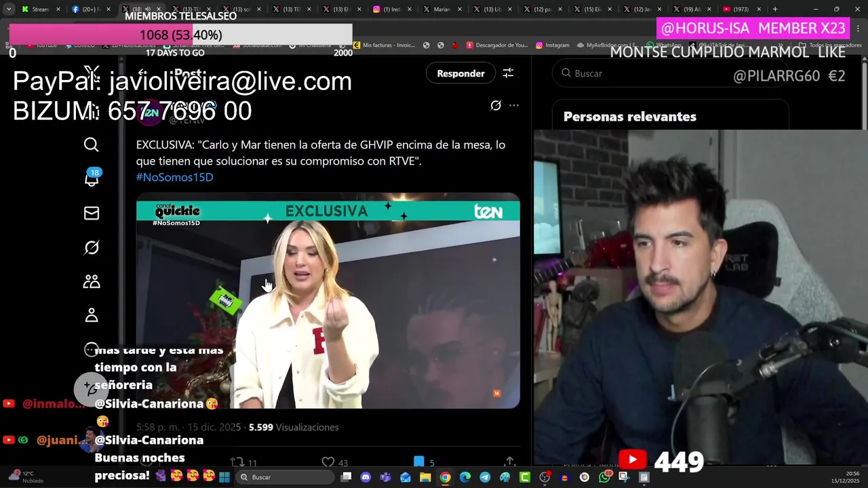Mute the active X tab's audio
Screen dimensions: 868x488
coord(148,9)
